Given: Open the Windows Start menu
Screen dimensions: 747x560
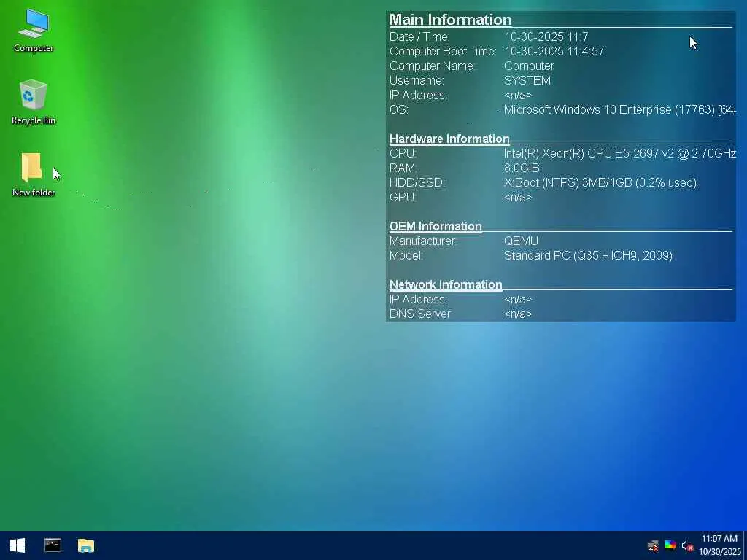Looking at the screenshot, I should point(18,545).
